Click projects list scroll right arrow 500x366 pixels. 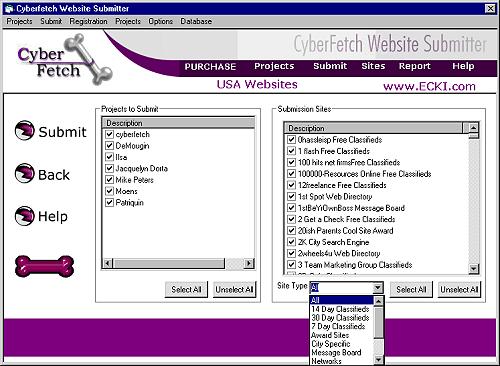[x=249, y=263]
